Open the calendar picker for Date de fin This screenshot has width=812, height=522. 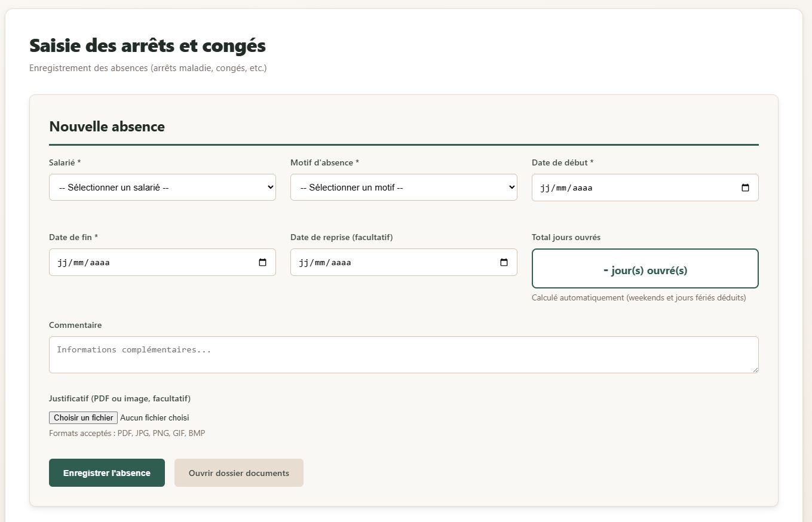(262, 262)
